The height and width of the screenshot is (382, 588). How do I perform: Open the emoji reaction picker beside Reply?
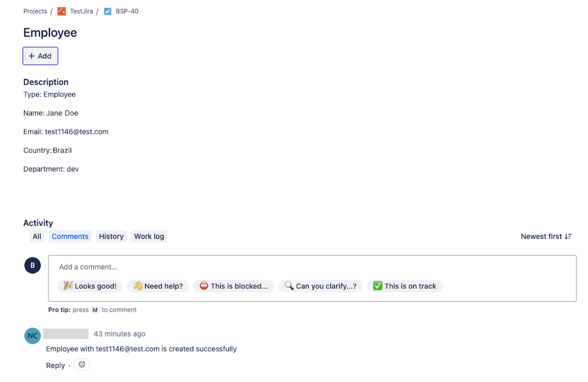point(81,364)
